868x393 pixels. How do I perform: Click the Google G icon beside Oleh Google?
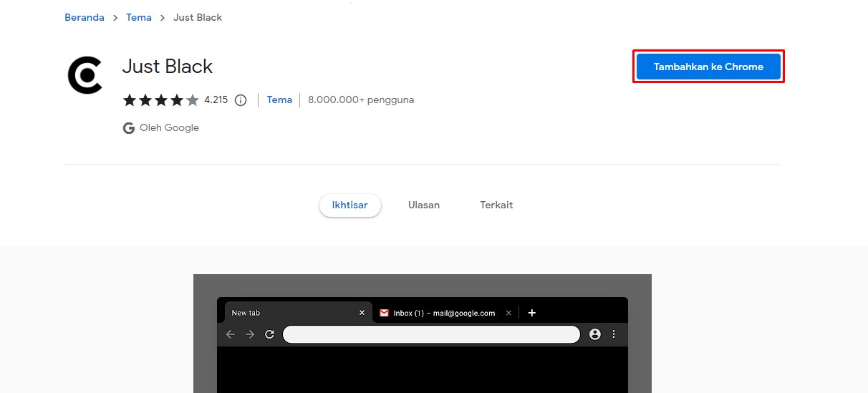[x=129, y=128]
